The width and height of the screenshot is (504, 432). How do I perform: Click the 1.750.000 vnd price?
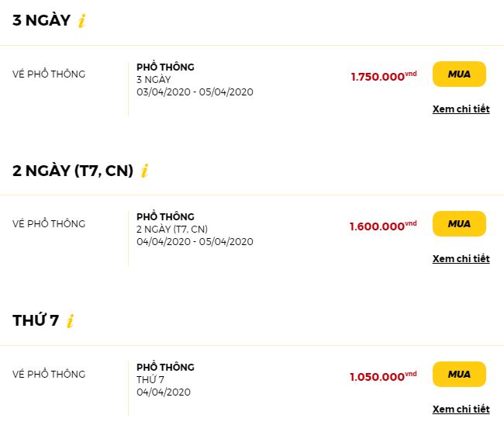384,76
